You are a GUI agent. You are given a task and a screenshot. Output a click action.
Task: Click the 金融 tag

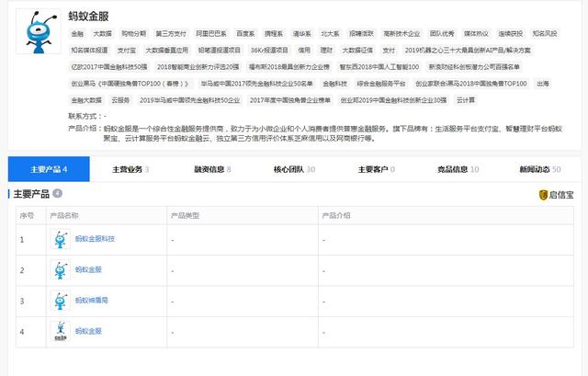77,34
